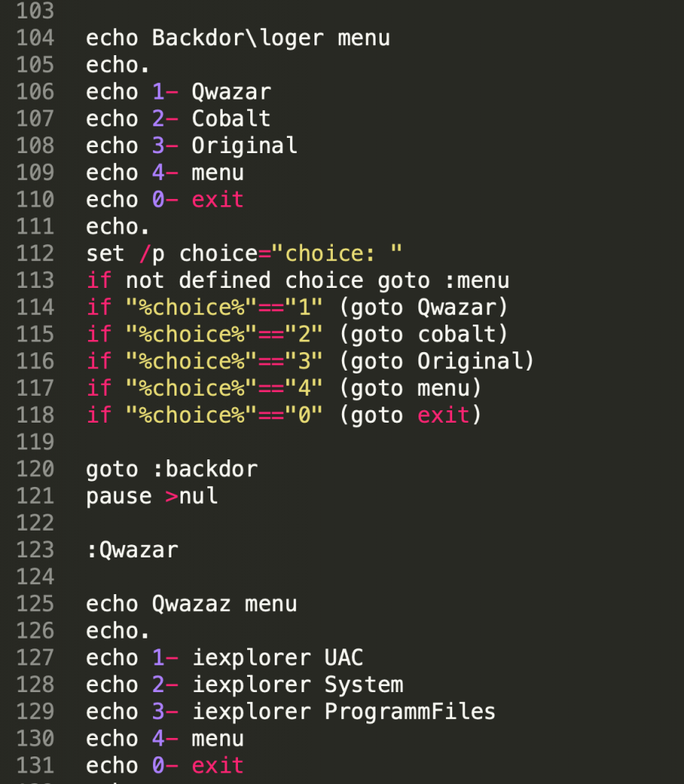Click line number 123 in the gutter
The image size is (684, 784).
[x=35, y=550]
